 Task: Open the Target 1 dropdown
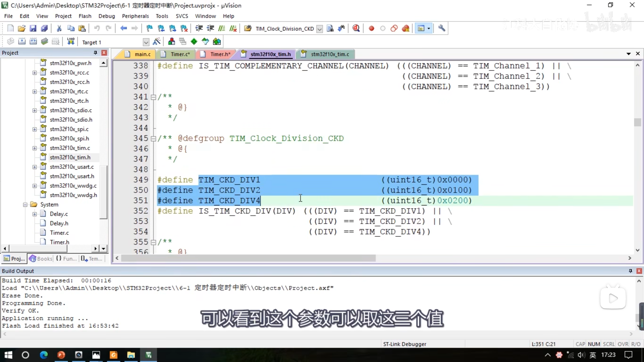click(146, 42)
